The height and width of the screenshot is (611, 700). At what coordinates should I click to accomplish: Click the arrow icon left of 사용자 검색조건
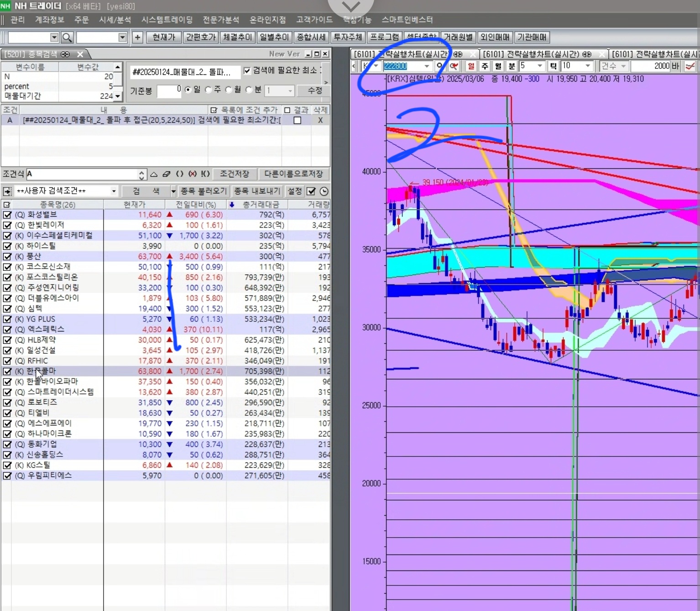[x=7, y=191]
